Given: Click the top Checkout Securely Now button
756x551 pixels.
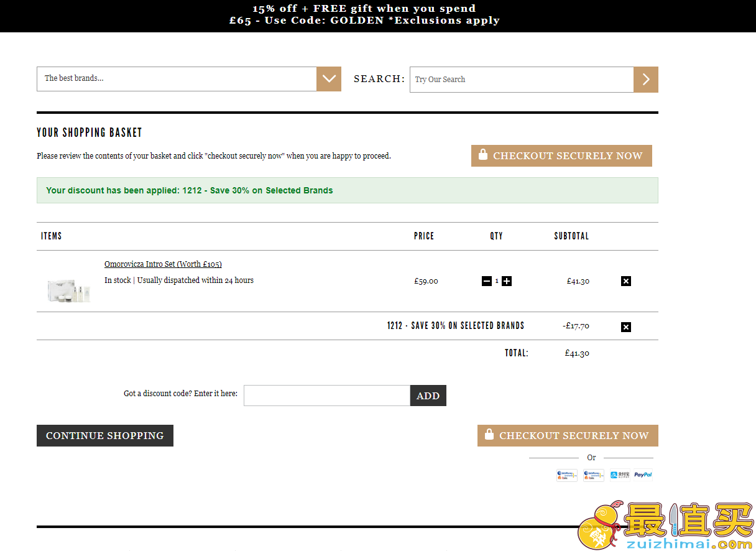Looking at the screenshot, I should [x=561, y=156].
